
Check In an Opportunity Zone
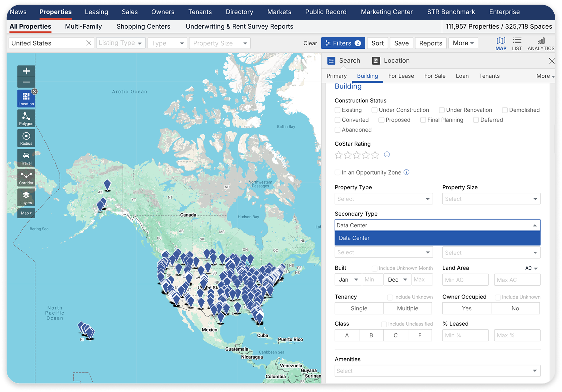coord(337,172)
